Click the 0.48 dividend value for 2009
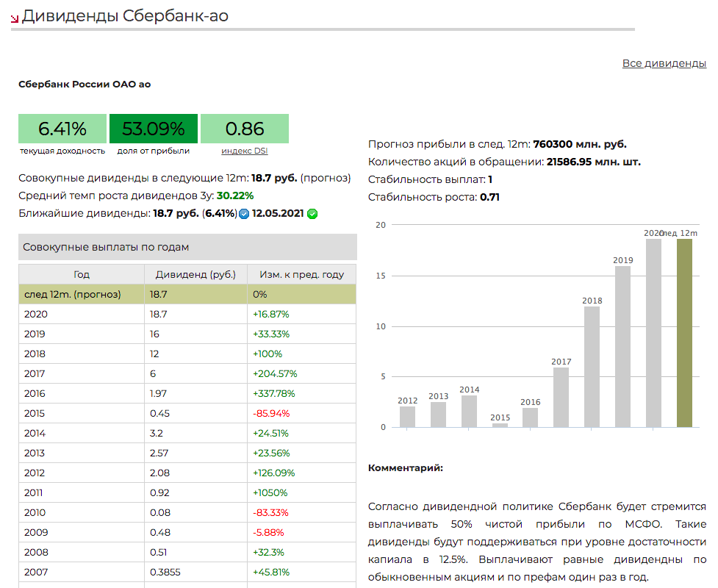718x588 pixels. pos(159,533)
